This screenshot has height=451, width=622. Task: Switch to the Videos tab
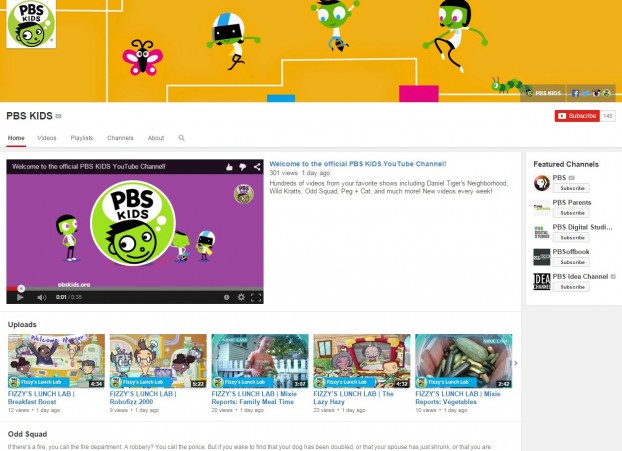pos(47,138)
